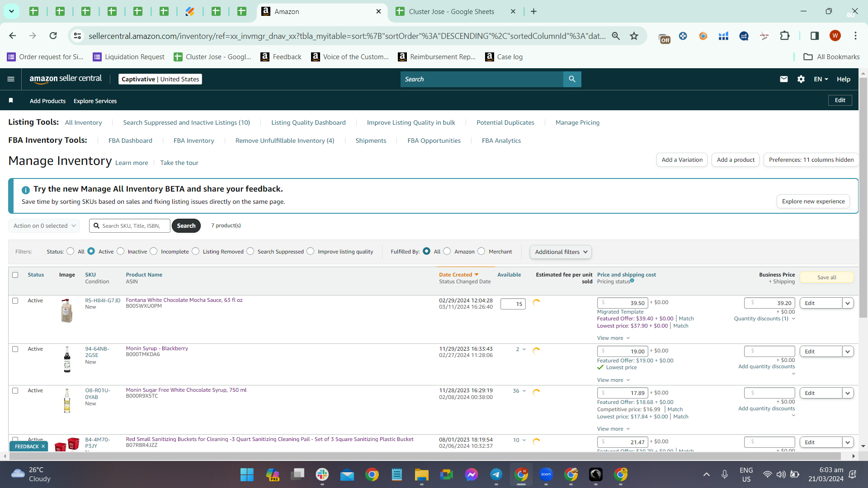Click the bookmark flag icon in navigation bar
Image resolution: width=868 pixels, height=488 pixels.
(x=11, y=100)
